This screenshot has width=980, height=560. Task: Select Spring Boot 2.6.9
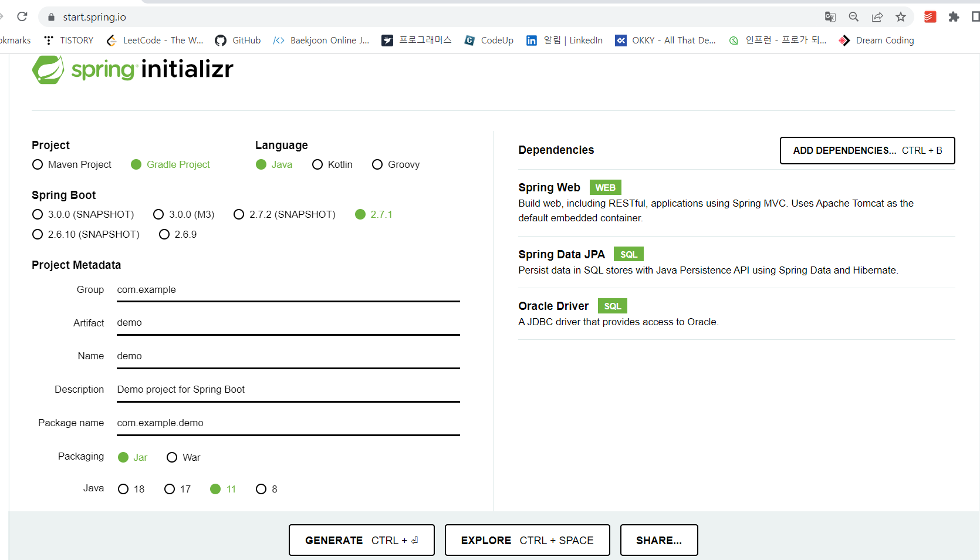pyautogui.click(x=178, y=234)
